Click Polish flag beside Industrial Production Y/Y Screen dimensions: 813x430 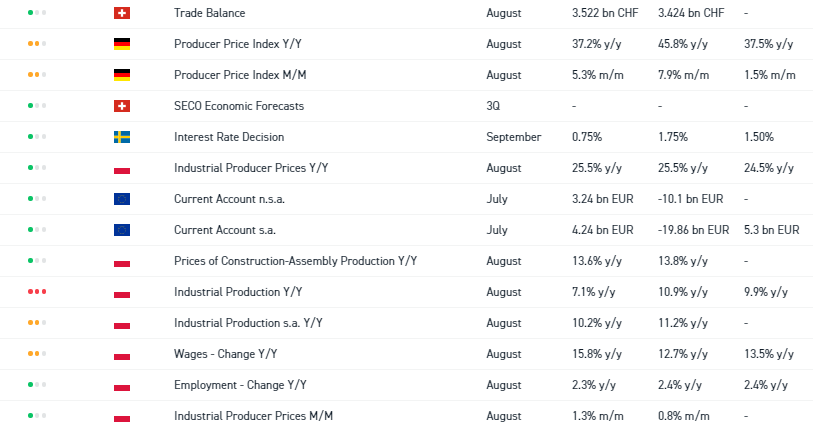point(122,292)
